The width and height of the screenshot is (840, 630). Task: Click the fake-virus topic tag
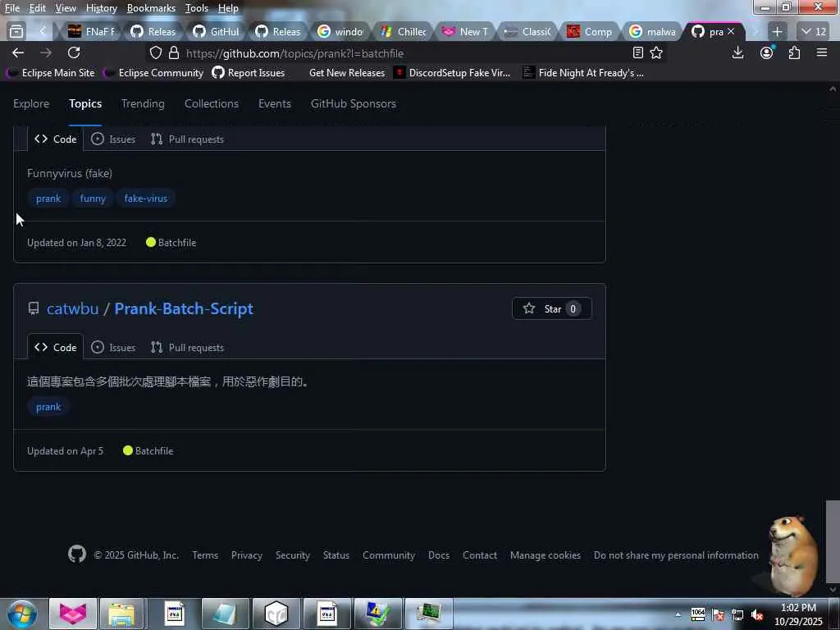[x=146, y=199]
